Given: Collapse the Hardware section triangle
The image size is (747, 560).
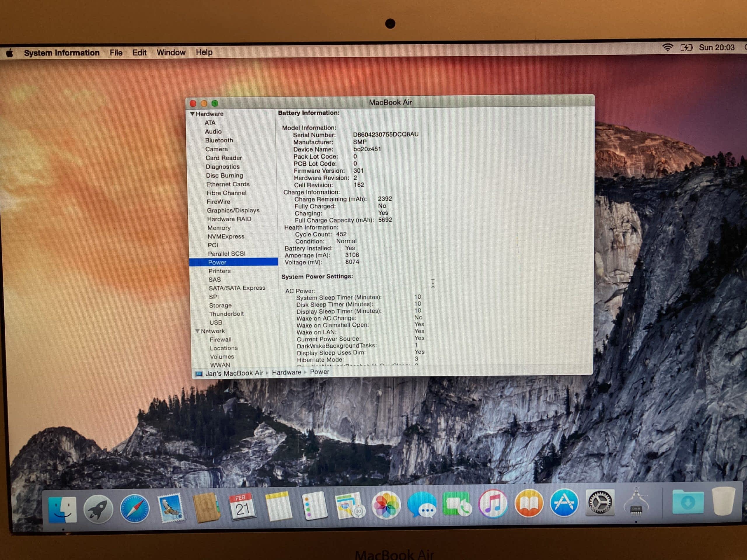Looking at the screenshot, I should [192, 114].
